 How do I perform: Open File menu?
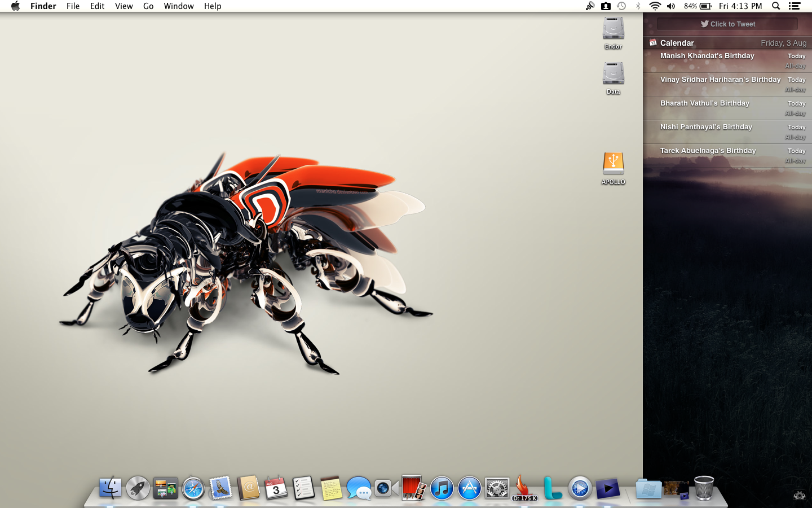click(73, 6)
